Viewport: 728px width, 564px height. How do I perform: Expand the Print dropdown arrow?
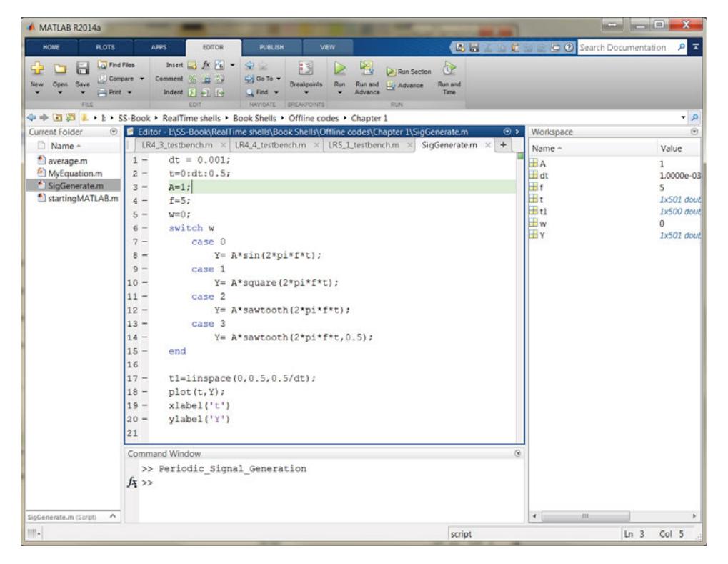click(129, 92)
